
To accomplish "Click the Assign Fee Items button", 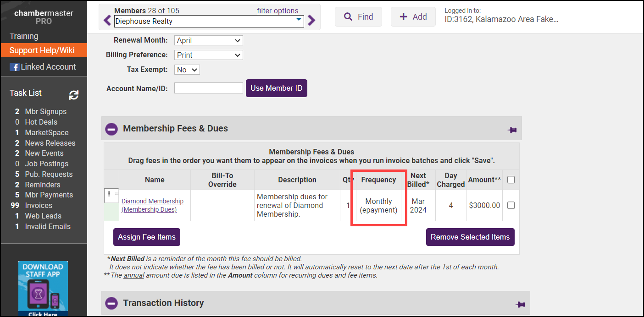I will click(x=147, y=237).
